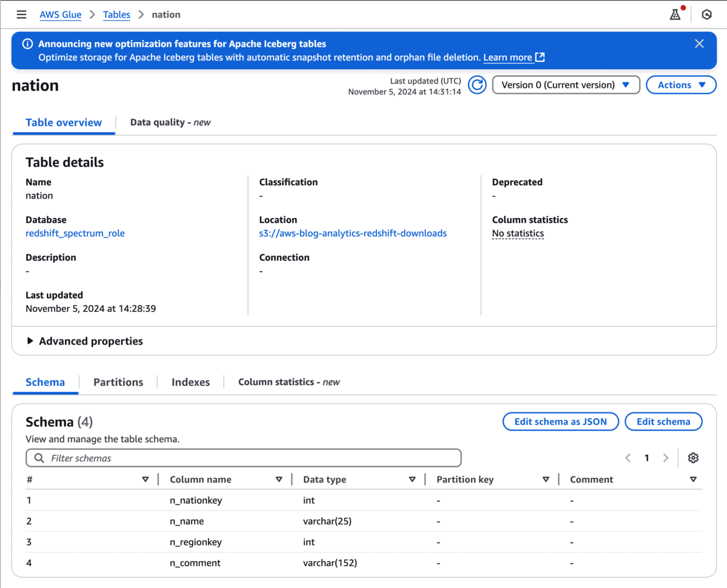Open AWS Glue breadcrumb link
The width and height of the screenshot is (727, 588).
(x=61, y=15)
